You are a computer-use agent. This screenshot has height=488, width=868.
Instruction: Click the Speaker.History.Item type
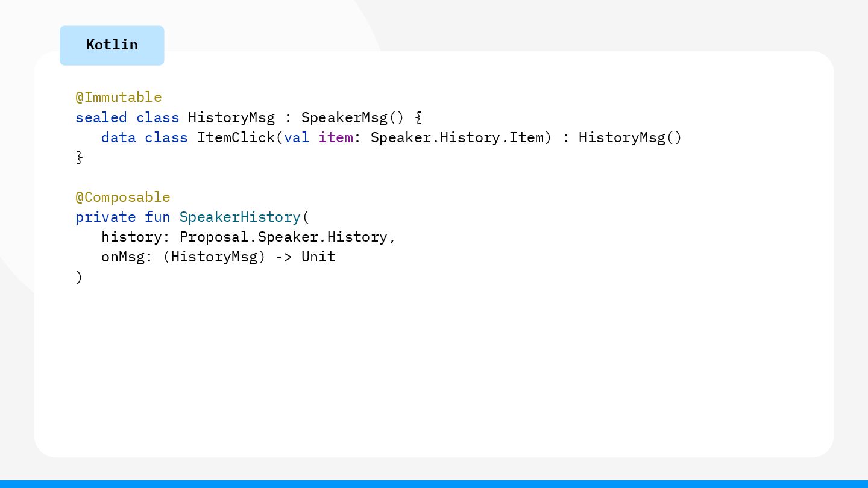[458, 137]
